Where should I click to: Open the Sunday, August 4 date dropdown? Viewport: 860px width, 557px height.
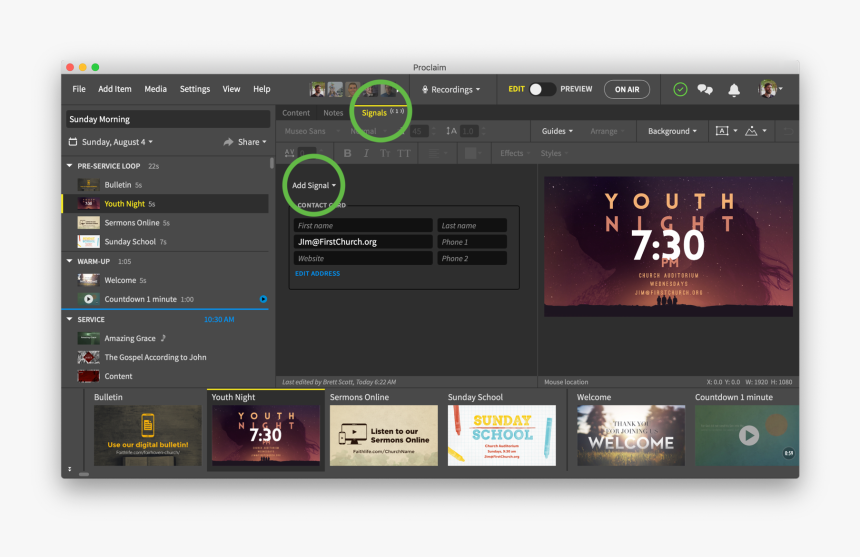click(x=117, y=142)
